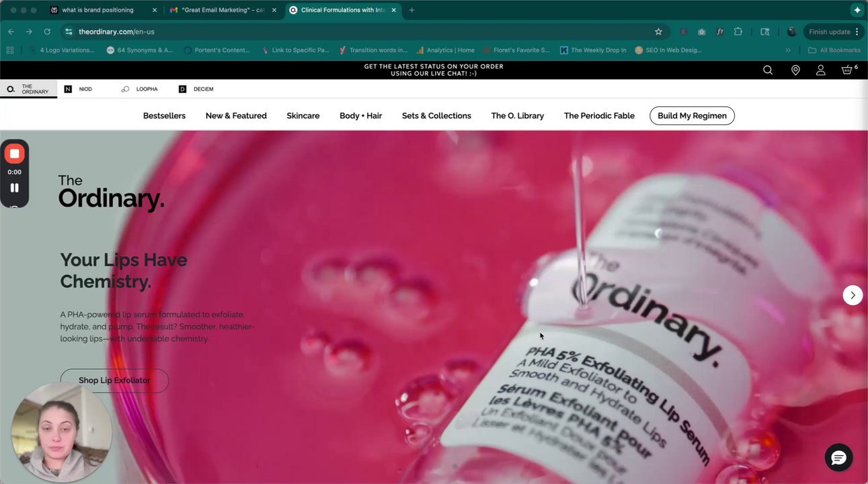868x484 pixels.
Task: Open the live chat bubble icon
Action: (838, 458)
